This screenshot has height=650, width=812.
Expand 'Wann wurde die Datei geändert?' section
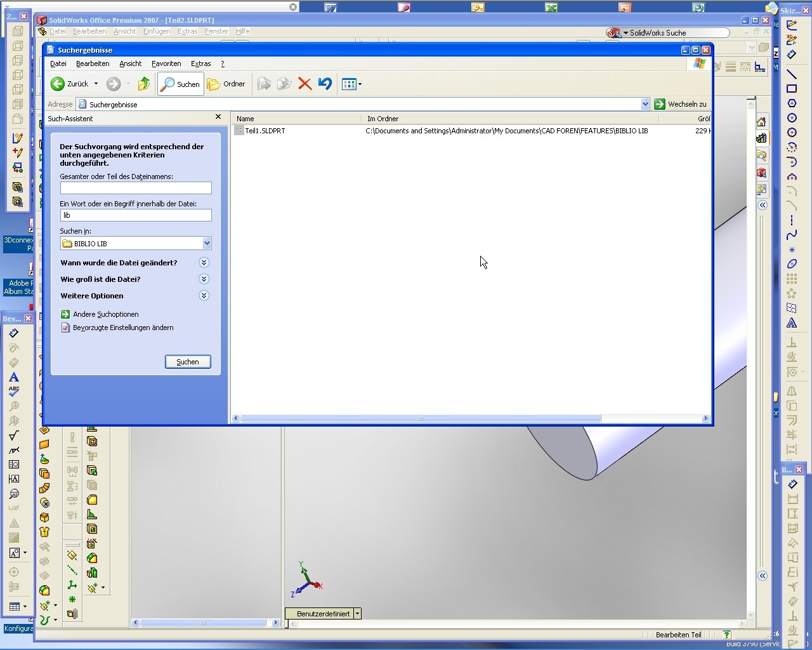204,263
